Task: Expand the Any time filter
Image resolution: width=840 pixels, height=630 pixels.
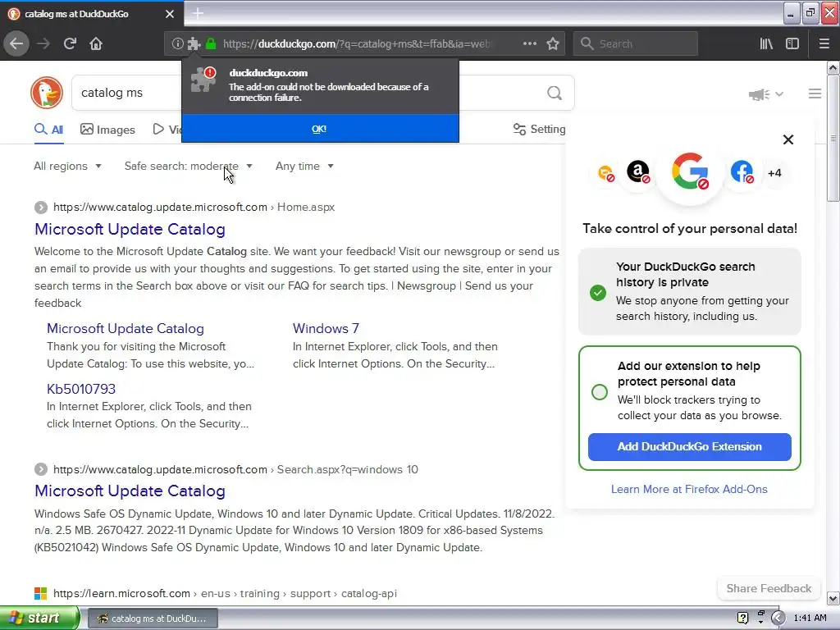Action: (305, 166)
